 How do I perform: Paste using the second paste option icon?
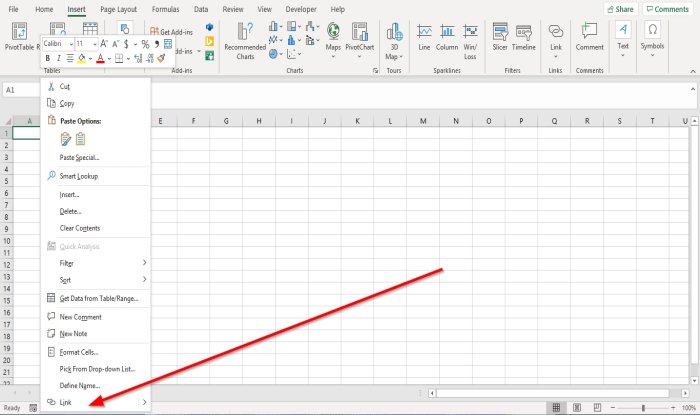80,139
